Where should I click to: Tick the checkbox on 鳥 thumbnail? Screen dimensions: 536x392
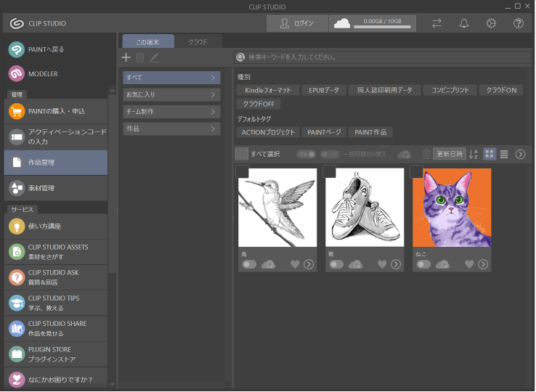(243, 171)
